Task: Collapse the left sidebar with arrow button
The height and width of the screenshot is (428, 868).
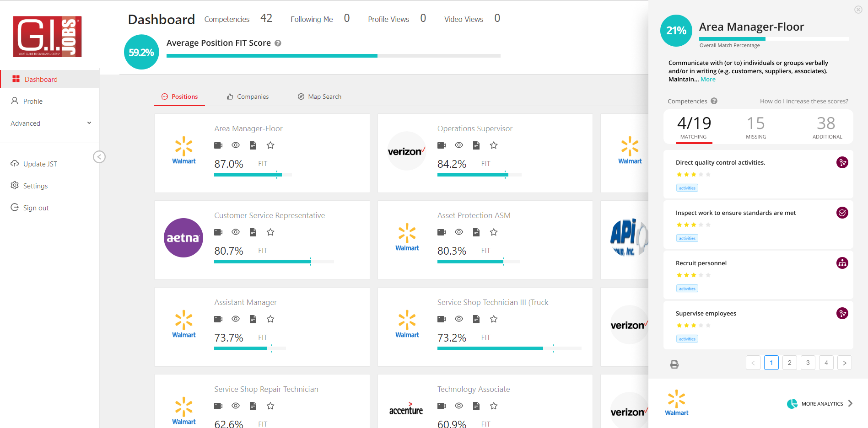Action: pos(99,157)
